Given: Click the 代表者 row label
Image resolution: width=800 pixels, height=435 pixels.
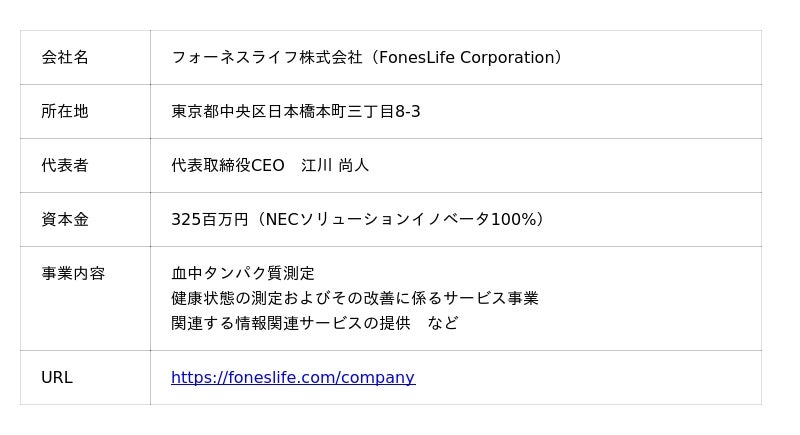Looking at the screenshot, I should 65,166.
